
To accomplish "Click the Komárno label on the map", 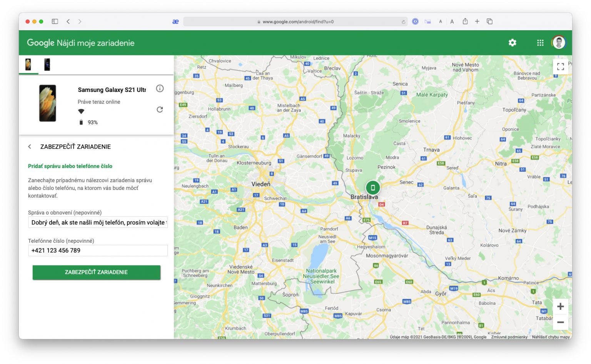I will pyautogui.click(x=508, y=278).
